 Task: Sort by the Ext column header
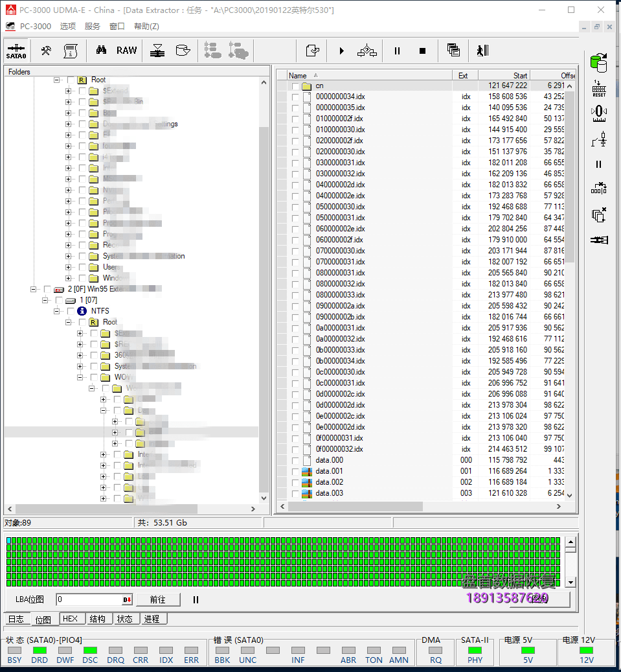click(x=465, y=75)
